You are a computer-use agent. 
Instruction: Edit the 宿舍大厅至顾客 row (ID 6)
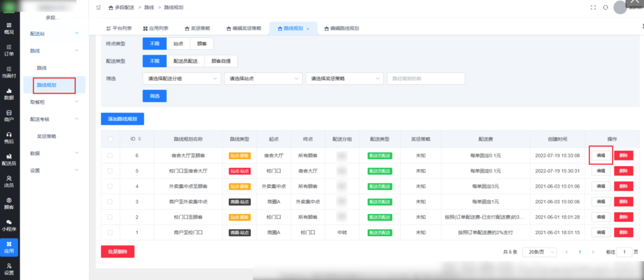tap(601, 155)
